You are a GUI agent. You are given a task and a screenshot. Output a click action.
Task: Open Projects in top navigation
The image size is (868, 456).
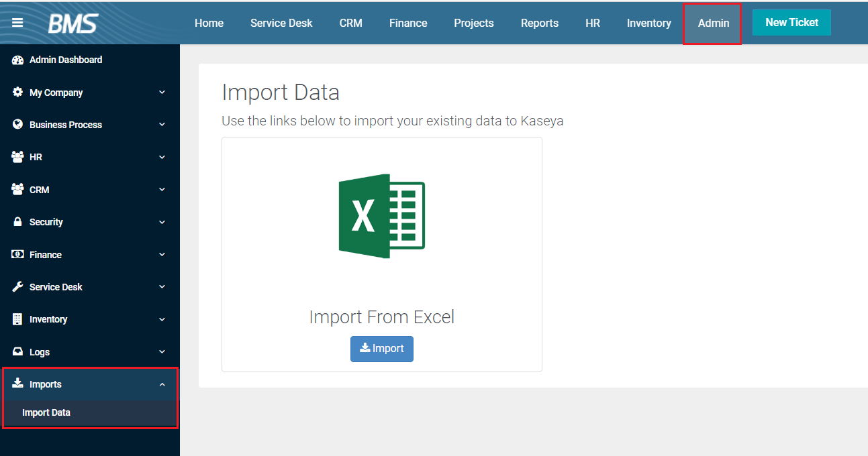coord(474,23)
